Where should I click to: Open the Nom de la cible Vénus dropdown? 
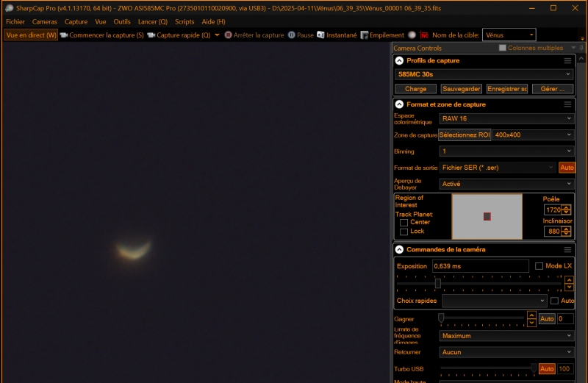509,35
